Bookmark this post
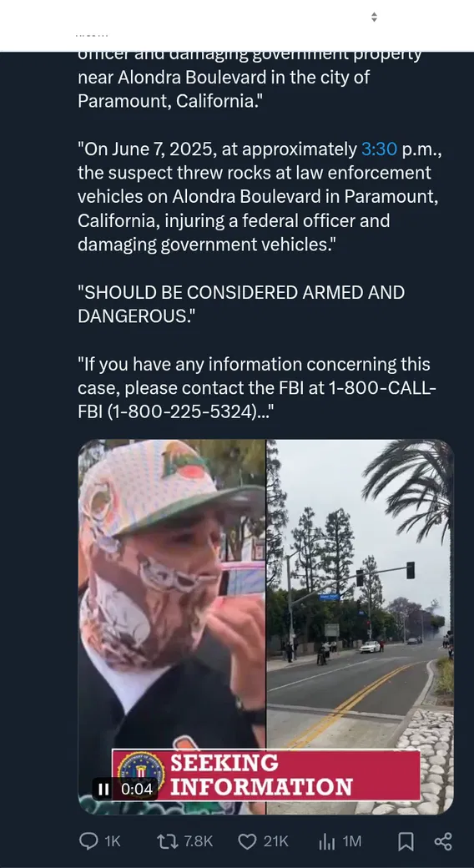The height and width of the screenshot is (868, 474). pos(406,841)
